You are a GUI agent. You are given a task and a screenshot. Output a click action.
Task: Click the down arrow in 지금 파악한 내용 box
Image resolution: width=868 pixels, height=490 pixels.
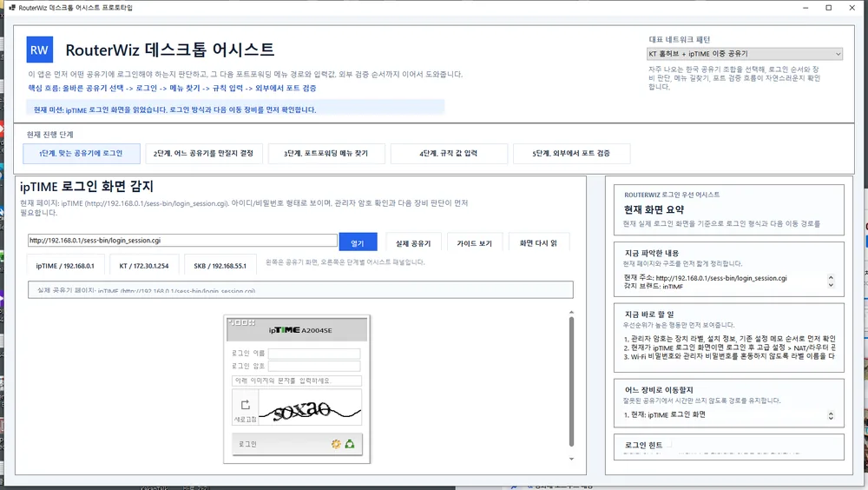(x=831, y=285)
